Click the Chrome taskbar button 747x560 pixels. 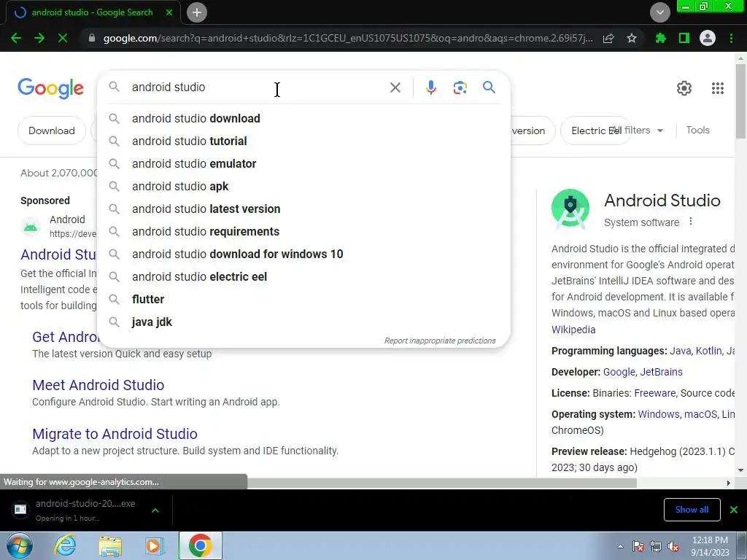pyautogui.click(x=200, y=545)
